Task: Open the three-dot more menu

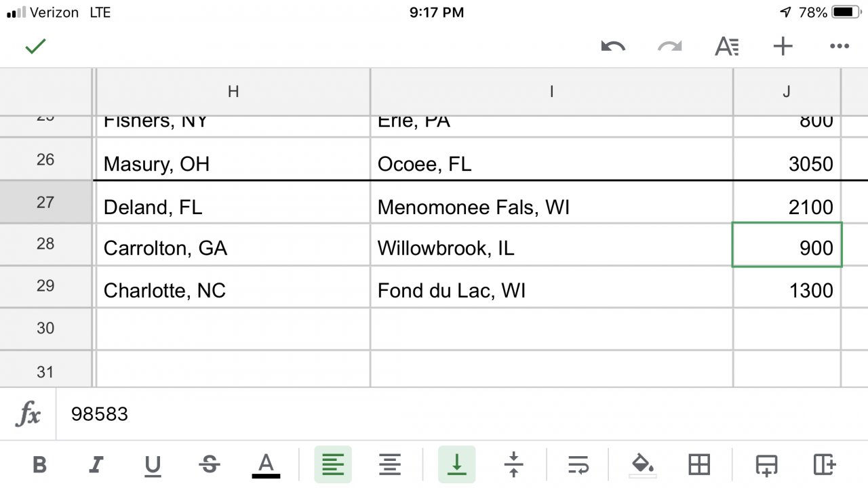Action: [x=840, y=46]
